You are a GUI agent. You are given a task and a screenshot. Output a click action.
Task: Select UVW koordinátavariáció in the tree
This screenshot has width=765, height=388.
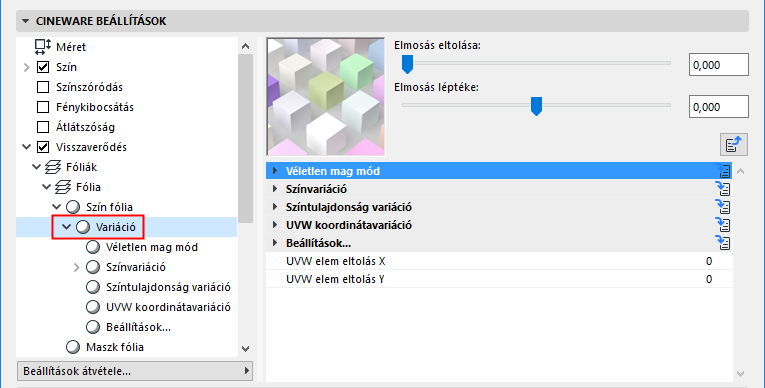coord(168,307)
